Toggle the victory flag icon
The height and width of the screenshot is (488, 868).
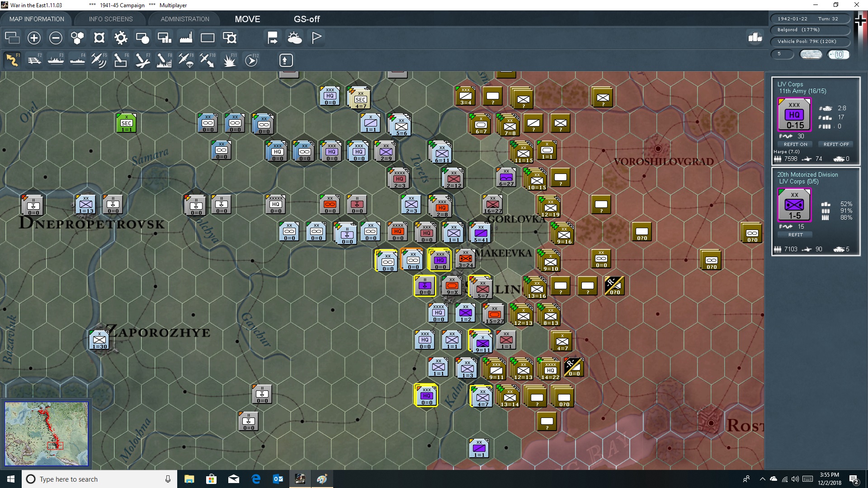pyautogui.click(x=316, y=38)
